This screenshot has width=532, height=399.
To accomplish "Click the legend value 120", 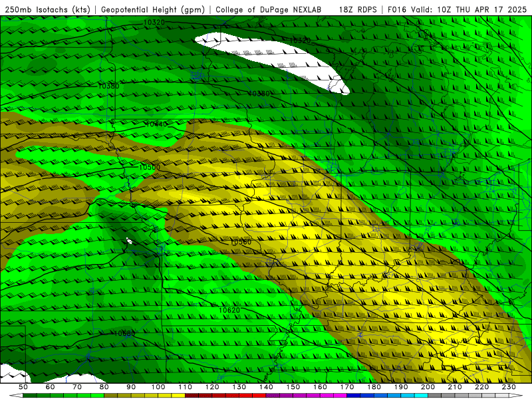I will [212, 387].
